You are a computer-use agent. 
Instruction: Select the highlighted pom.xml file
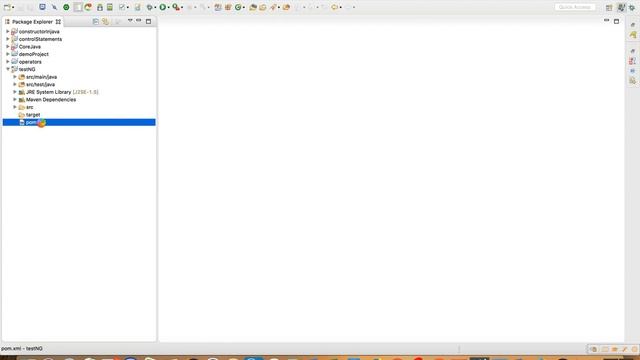[79, 122]
